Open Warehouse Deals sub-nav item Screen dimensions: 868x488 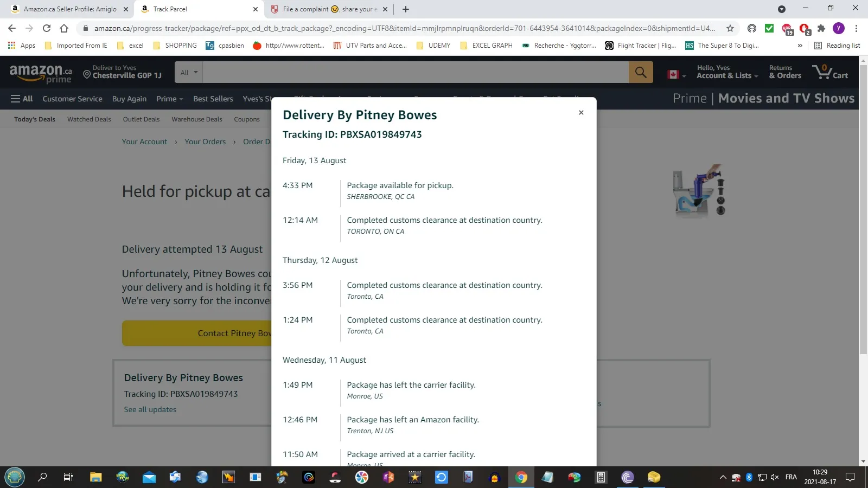coord(197,119)
